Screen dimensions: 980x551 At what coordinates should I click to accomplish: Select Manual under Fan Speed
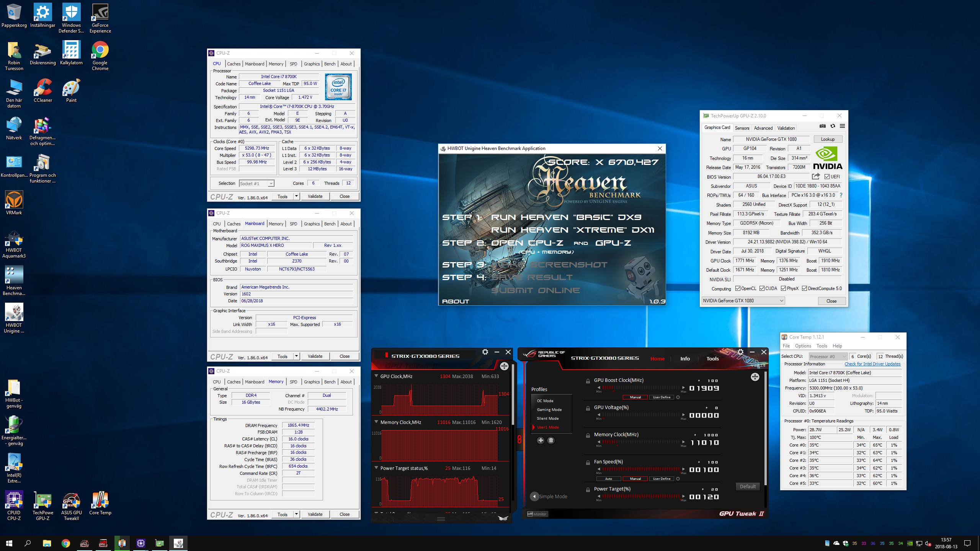pyautogui.click(x=635, y=479)
